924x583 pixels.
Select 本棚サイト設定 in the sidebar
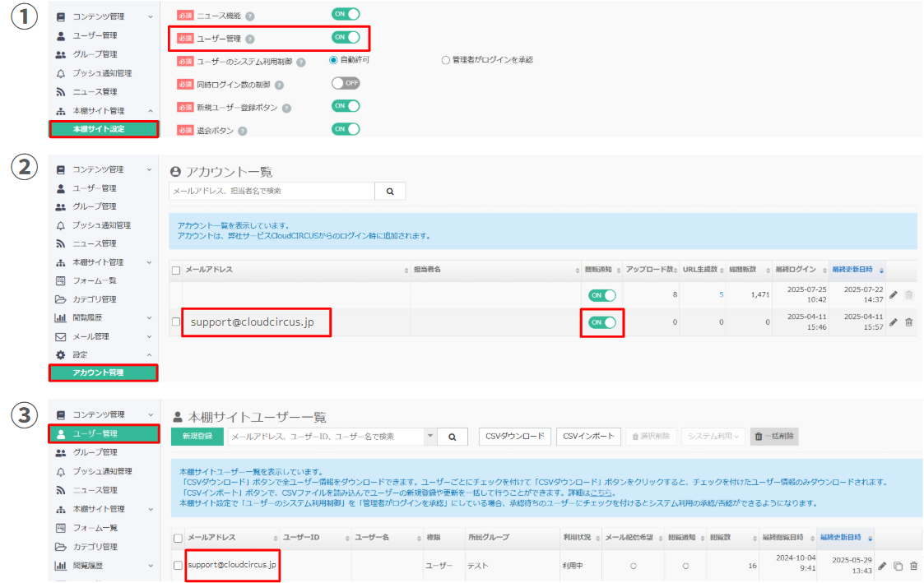[103, 129]
